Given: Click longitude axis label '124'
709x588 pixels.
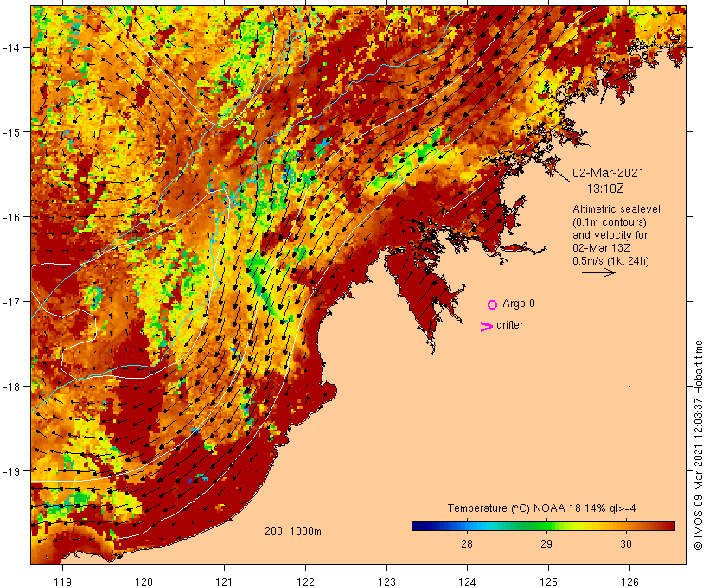Looking at the screenshot, I should (x=467, y=582).
